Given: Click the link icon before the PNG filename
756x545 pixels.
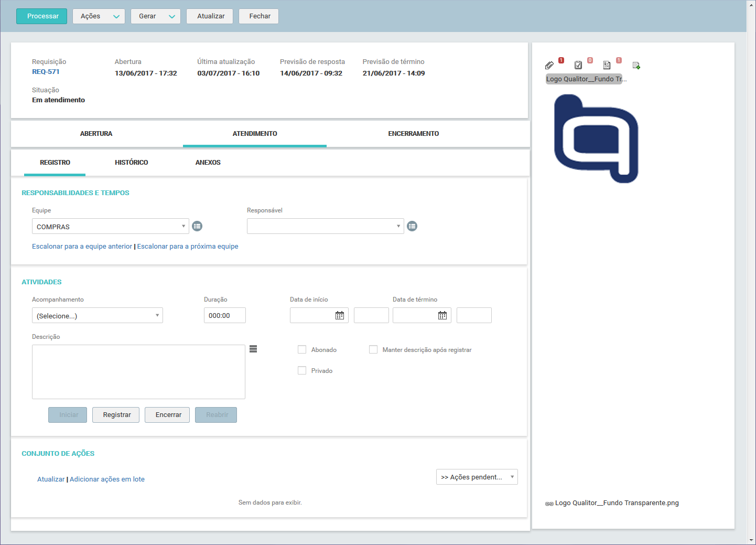Looking at the screenshot, I should pyautogui.click(x=549, y=504).
